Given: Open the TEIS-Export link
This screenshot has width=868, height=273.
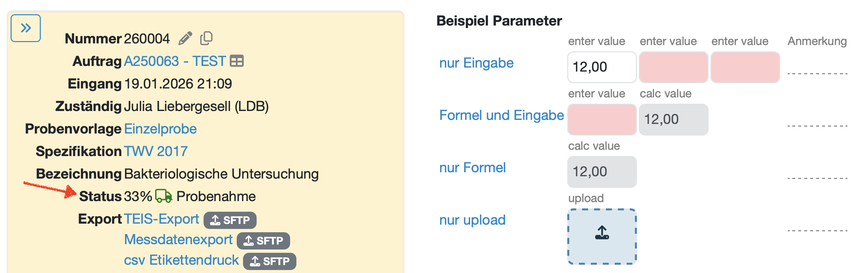Looking at the screenshot, I should click(x=161, y=219).
